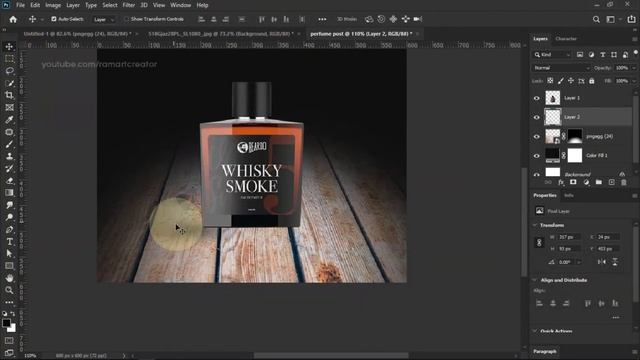This screenshot has width=640, height=360.
Task: Flip horizontal in Transform section
Action: [602, 262]
